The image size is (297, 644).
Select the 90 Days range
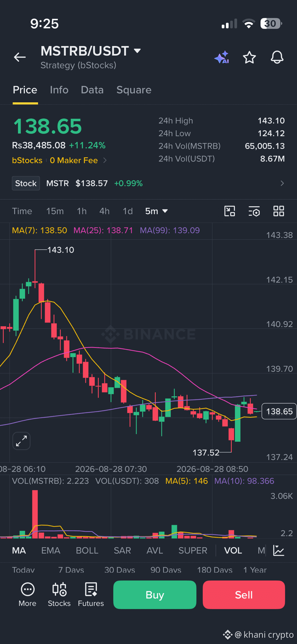point(166,570)
